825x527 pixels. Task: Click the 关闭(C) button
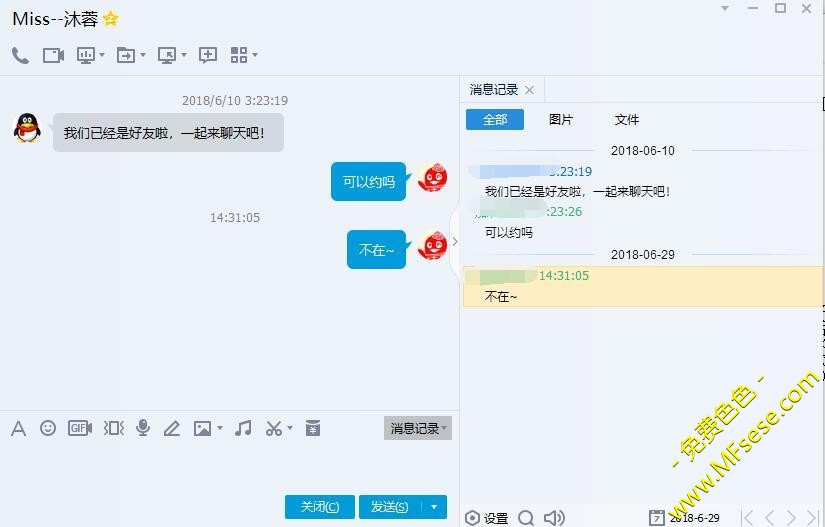(320, 507)
